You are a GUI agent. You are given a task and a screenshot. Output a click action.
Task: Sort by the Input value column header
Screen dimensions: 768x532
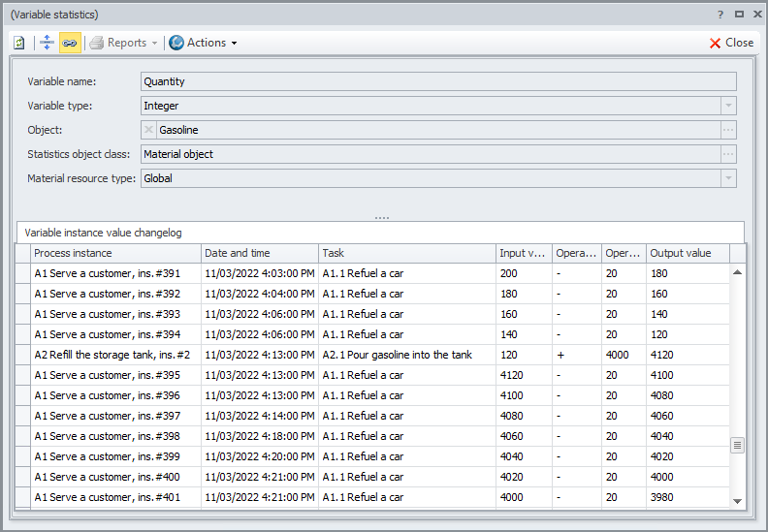(524, 253)
